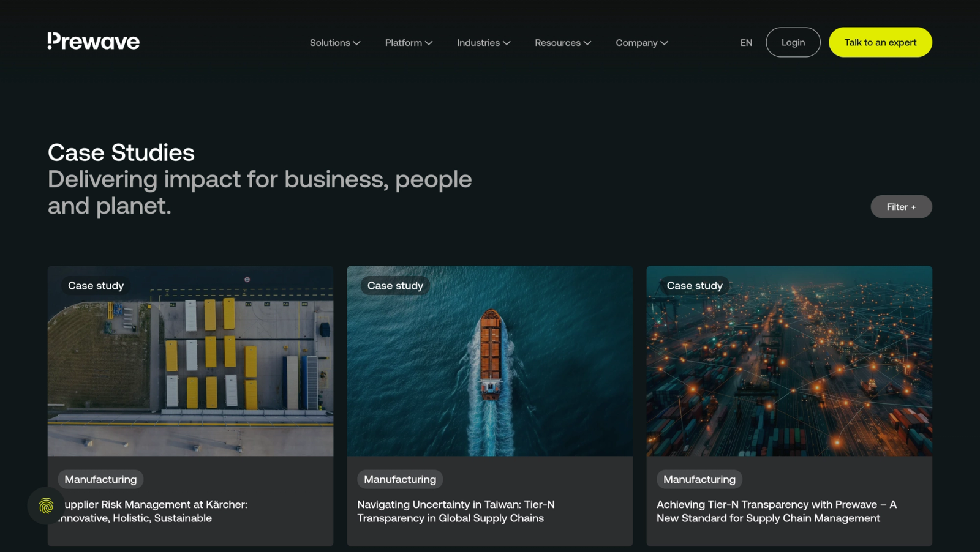Open the Resources dropdown menu

coord(563,43)
